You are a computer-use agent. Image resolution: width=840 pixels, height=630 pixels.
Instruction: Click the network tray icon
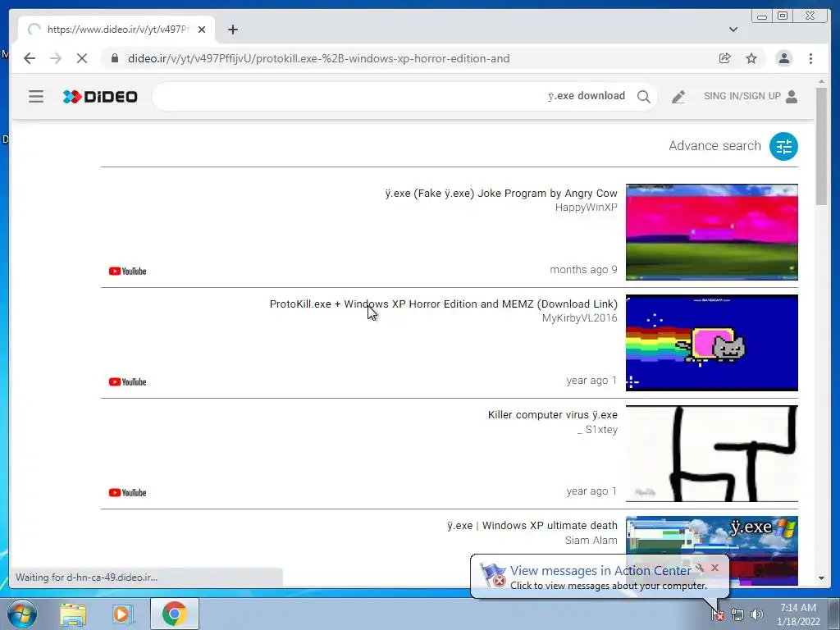point(737,614)
